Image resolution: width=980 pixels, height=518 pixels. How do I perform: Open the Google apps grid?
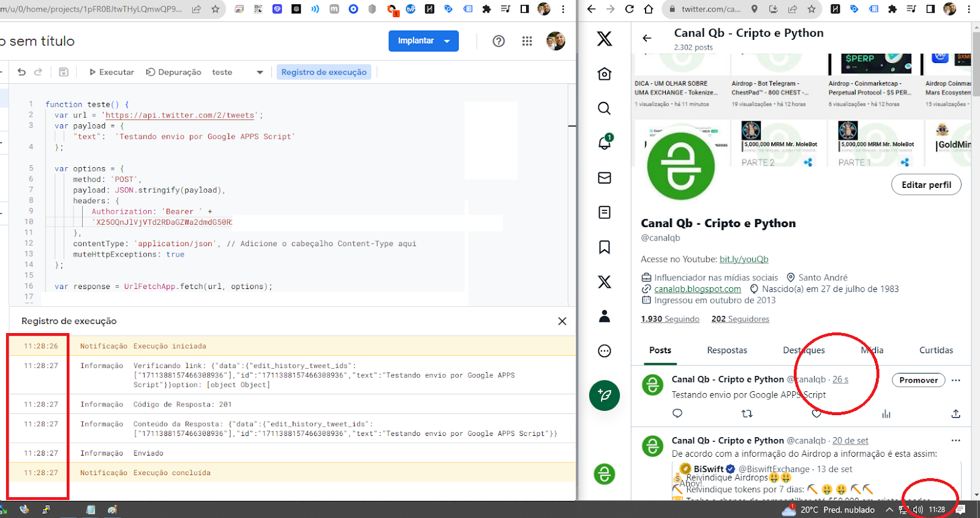(x=527, y=41)
